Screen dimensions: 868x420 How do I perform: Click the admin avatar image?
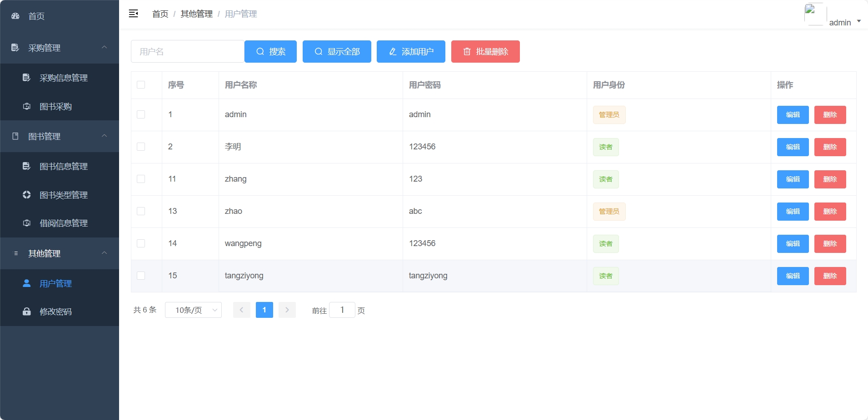[815, 14]
